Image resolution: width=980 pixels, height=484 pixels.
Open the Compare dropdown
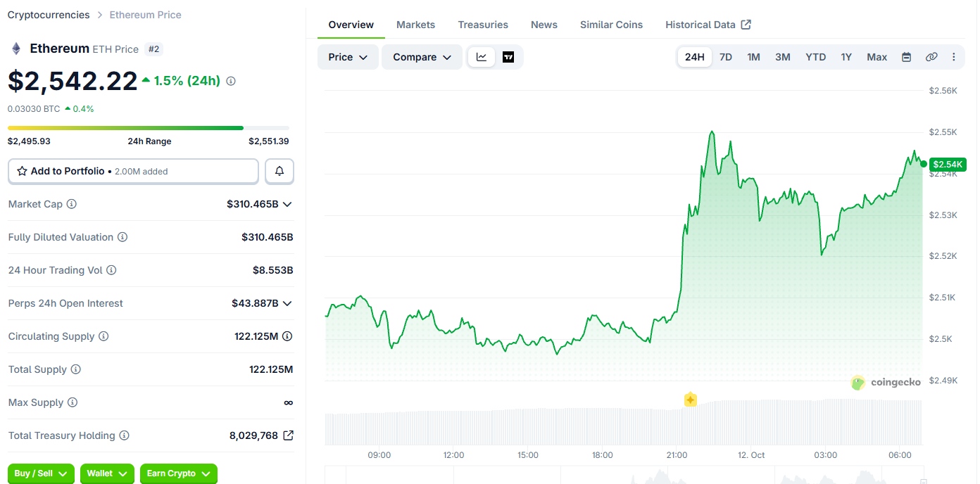click(x=422, y=57)
